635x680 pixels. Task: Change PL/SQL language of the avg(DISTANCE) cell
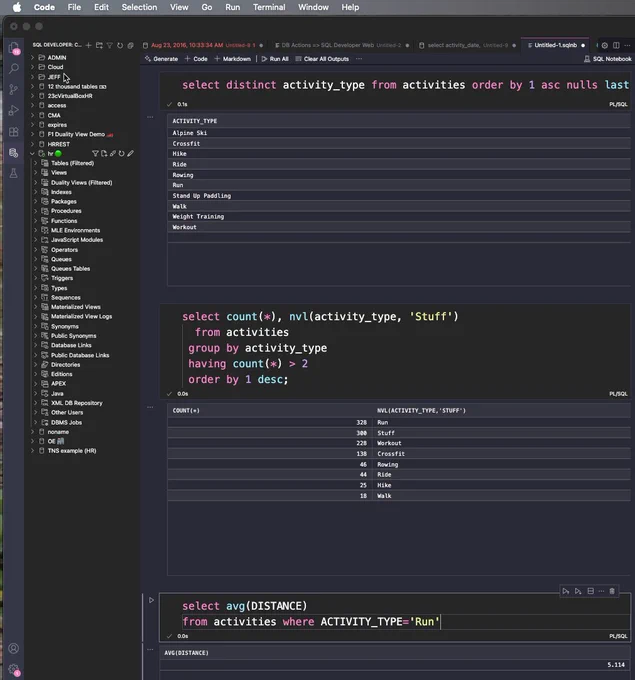click(618, 636)
